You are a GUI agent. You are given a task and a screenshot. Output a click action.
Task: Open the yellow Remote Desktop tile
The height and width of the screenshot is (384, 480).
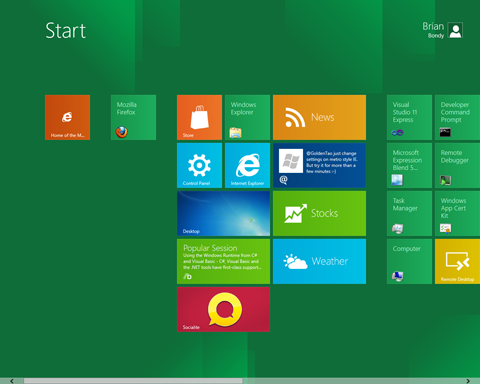(457, 261)
